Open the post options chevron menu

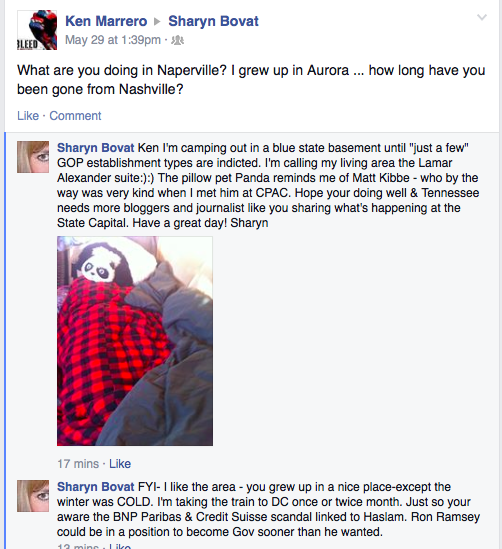(482, 17)
